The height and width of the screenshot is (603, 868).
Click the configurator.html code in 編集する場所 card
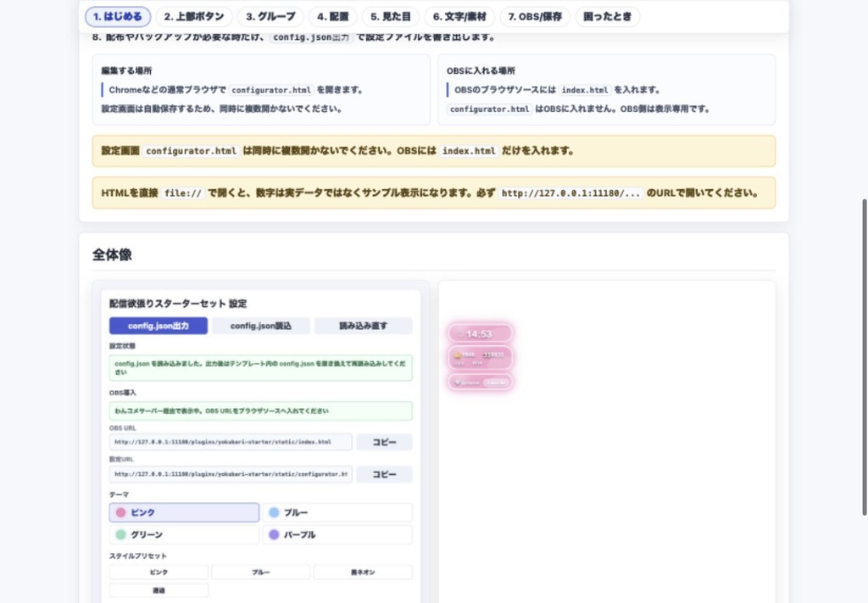coord(271,90)
